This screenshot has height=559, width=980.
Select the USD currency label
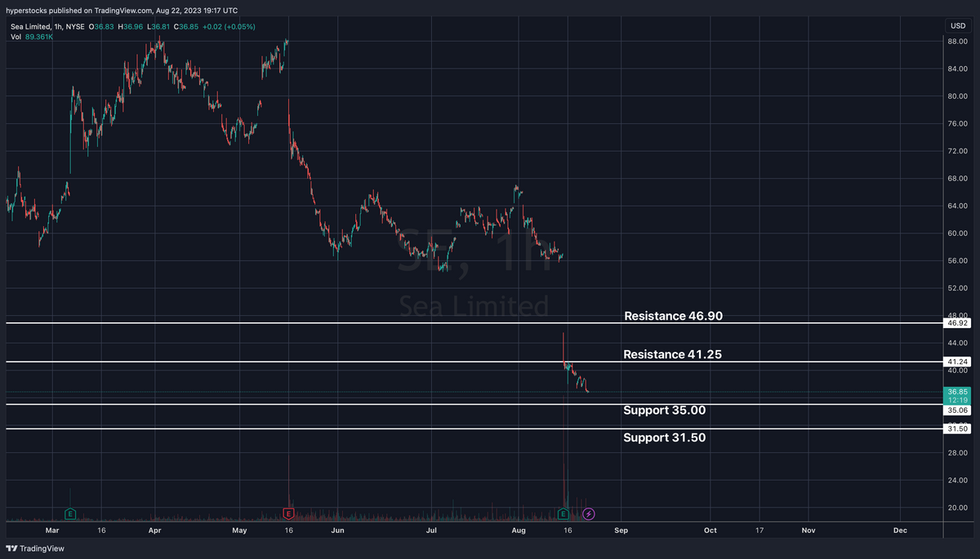click(957, 26)
